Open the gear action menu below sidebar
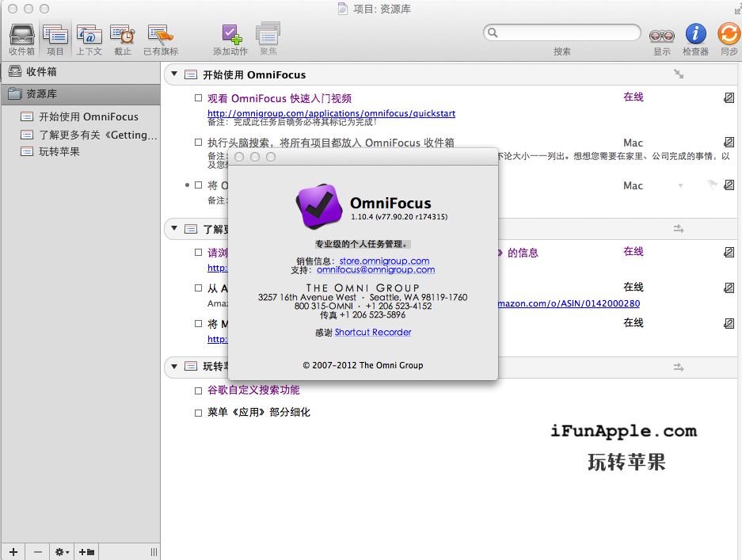Screen dimensions: 742x560 pyautogui.click(x=62, y=552)
